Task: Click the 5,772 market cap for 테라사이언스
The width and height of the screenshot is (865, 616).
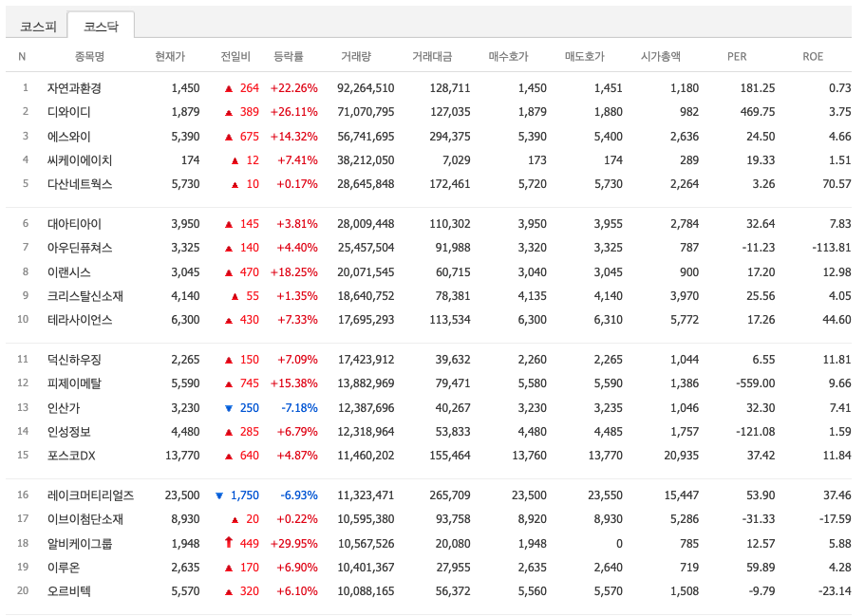Action: pos(685,319)
